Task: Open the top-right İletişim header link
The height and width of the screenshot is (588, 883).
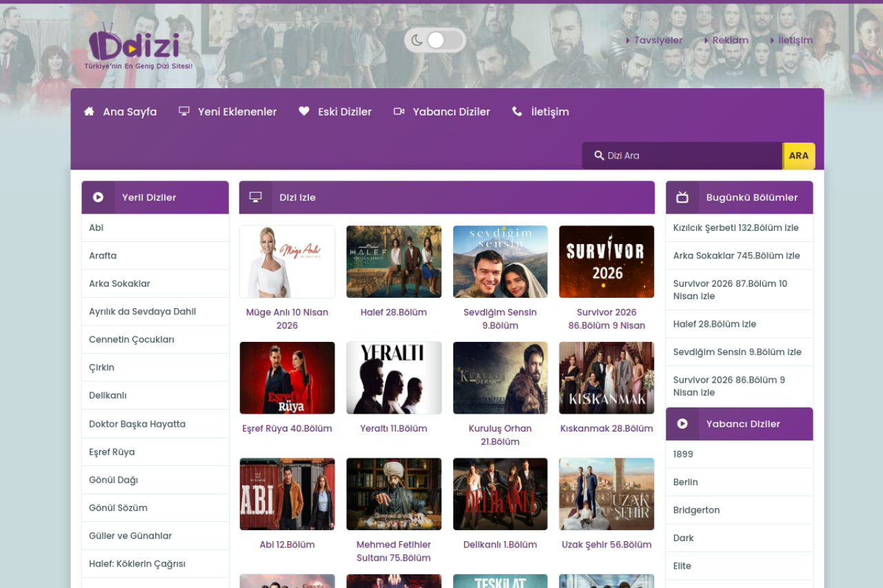Action: click(x=795, y=40)
